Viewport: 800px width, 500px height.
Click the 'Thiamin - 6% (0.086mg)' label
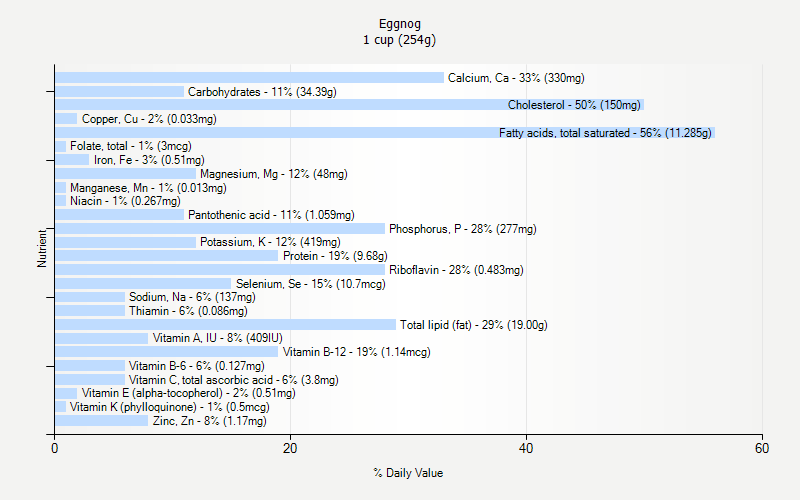(188, 311)
